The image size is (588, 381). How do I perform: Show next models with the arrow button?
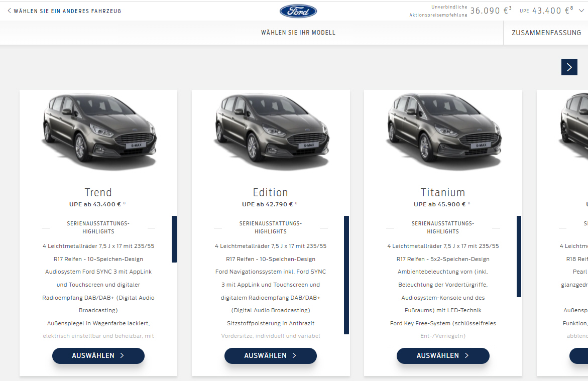569,67
